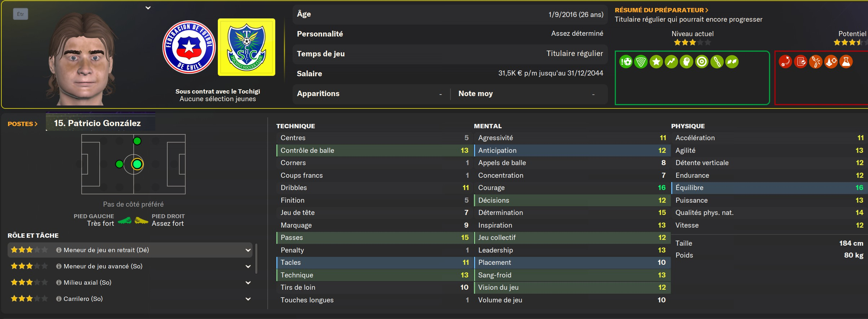Expand Meneur de jeu en retrait role
Viewport: 868px width, 319px height.
pos(248,250)
